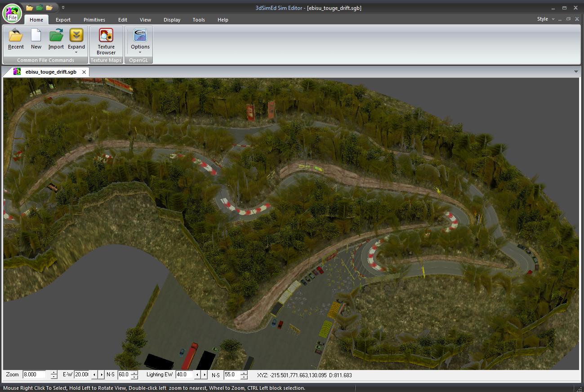Customize quick access toolbar dropdown arrow
The width and height of the screenshot is (584, 392).
63,8
